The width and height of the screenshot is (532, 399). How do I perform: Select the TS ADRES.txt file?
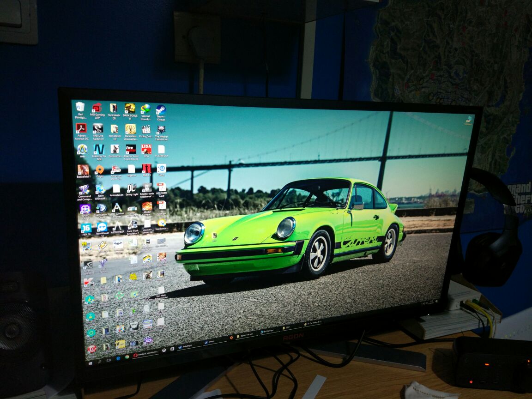pyautogui.click(x=162, y=151)
